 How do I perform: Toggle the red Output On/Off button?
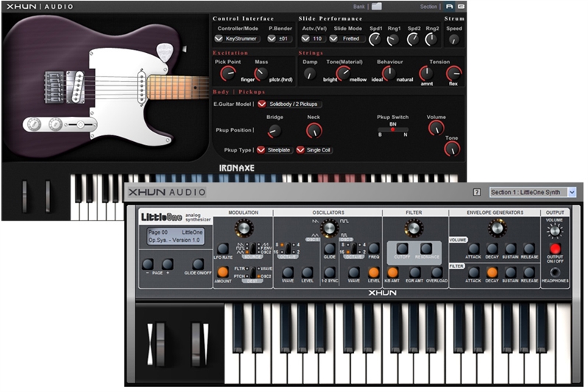(x=555, y=249)
